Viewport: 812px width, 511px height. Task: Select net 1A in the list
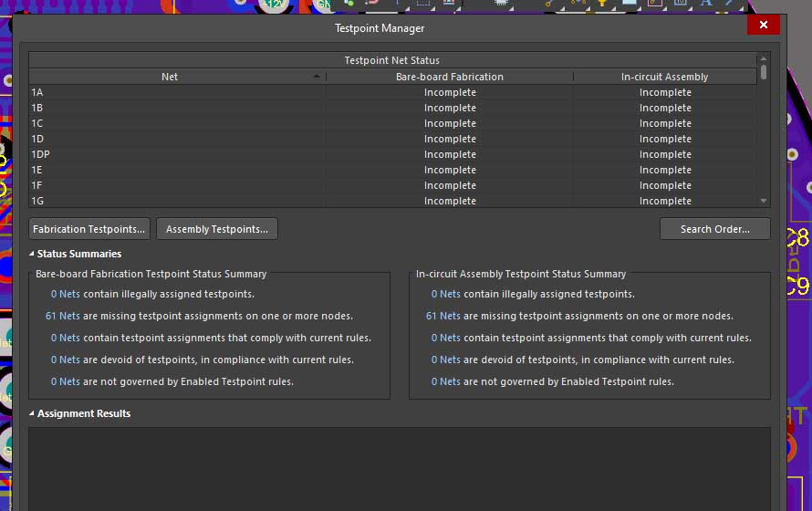pos(37,92)
